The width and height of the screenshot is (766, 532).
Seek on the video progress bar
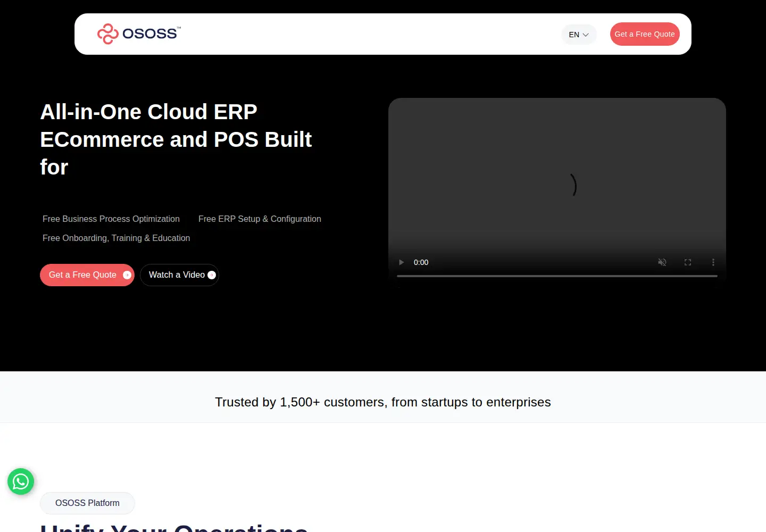pyautogui.click(x=557, y=276)
